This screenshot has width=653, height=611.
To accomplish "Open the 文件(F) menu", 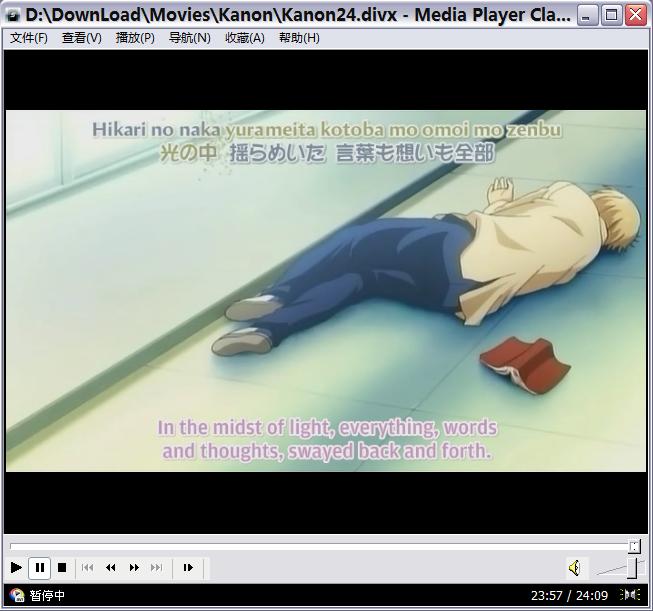I will pyautogui.click(x=29, y=38).
